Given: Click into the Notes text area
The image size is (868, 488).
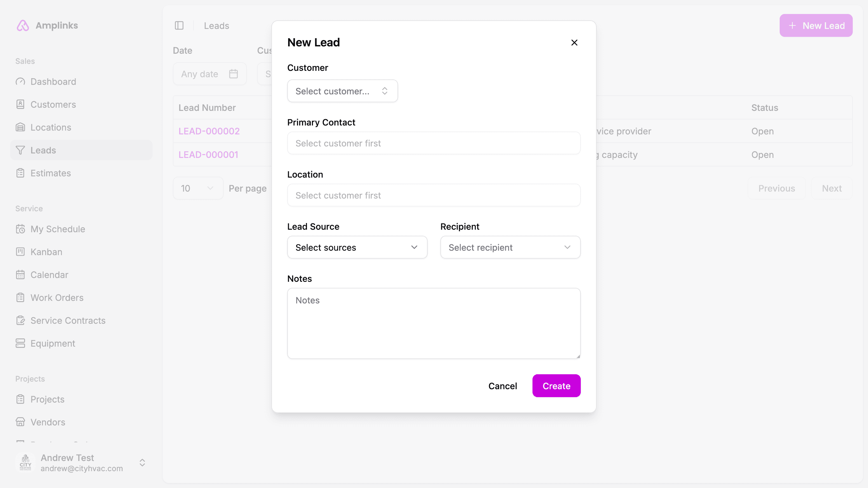Looking at the screenshot, I should click(433, 323).
